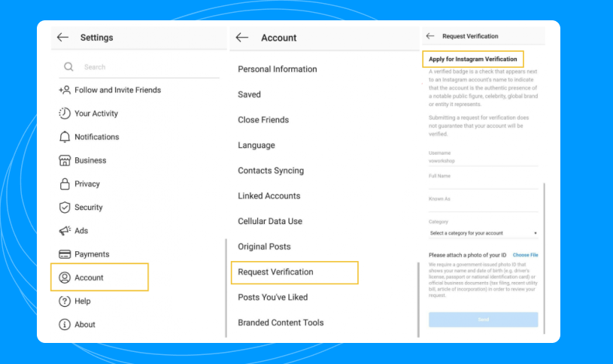This screenshot has width=613, height=364.
Task: Click the Follow and Invite Friends icon
Action: [65, 90]
